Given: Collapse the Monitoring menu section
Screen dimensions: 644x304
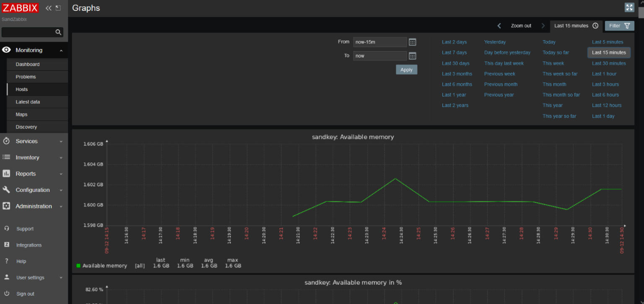Looking at the screenshot, I should pyautogui.click(x=34, y=50).
